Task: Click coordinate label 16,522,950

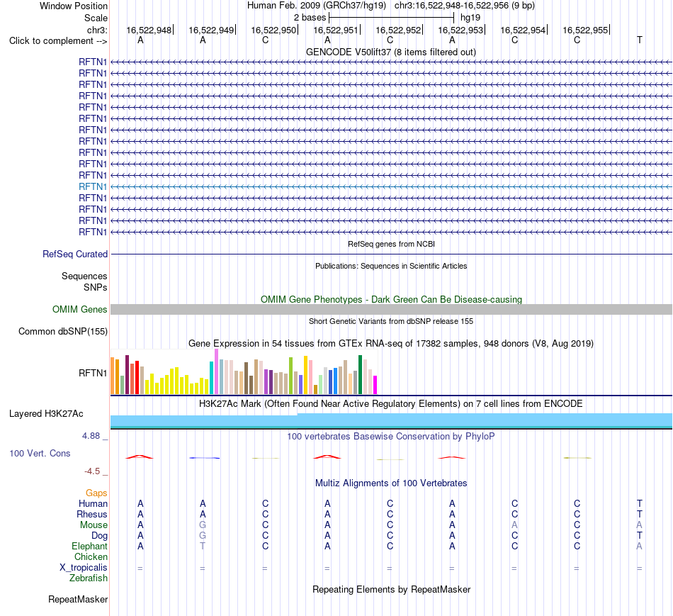Action: point(273,30)
